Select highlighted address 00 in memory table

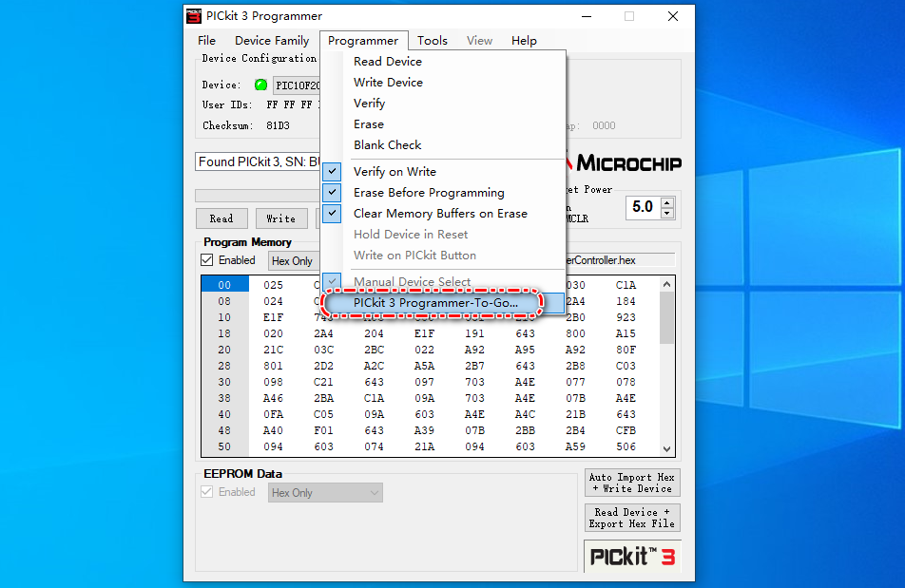pos(224,285)
